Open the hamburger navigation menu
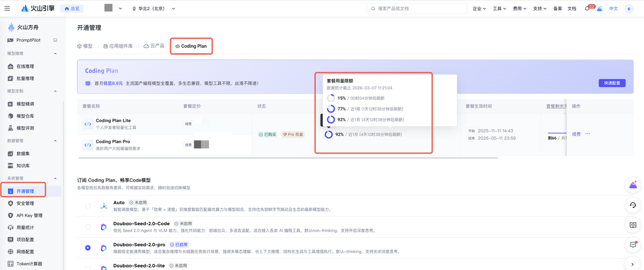644x270 pixels. click(7, 9)
